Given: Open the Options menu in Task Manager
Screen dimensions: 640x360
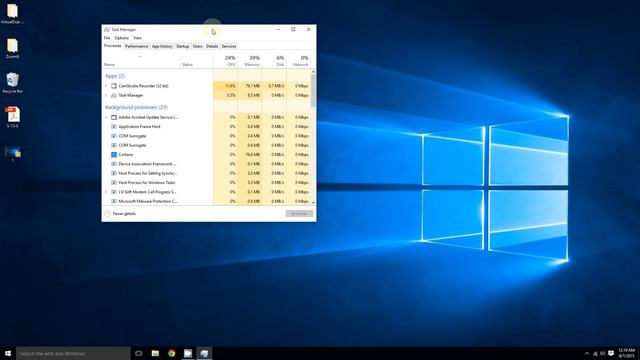Looking at the screenshot, I should [x=121, y=38].
